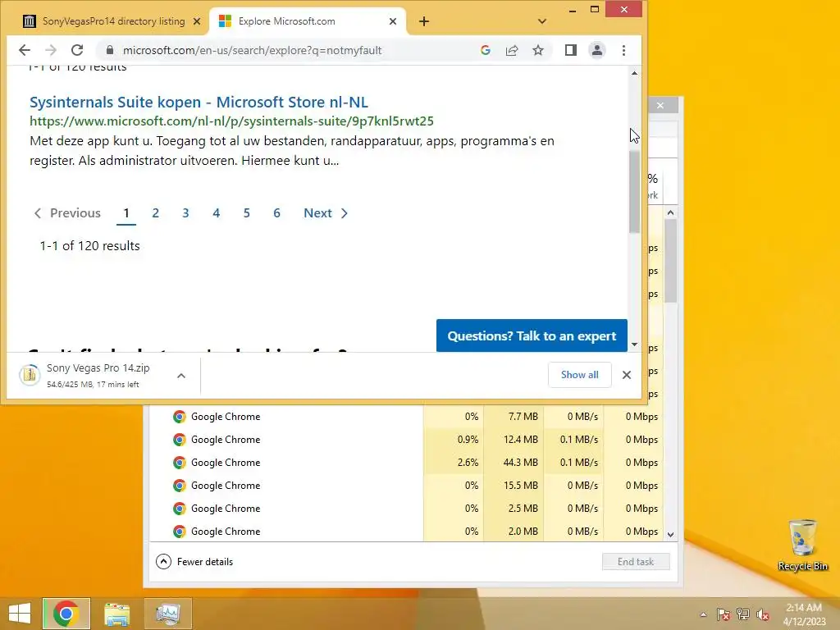840x630 pixels.
Task: Open the tab search dropdown chevron
Action: click(x=542, y=21)
